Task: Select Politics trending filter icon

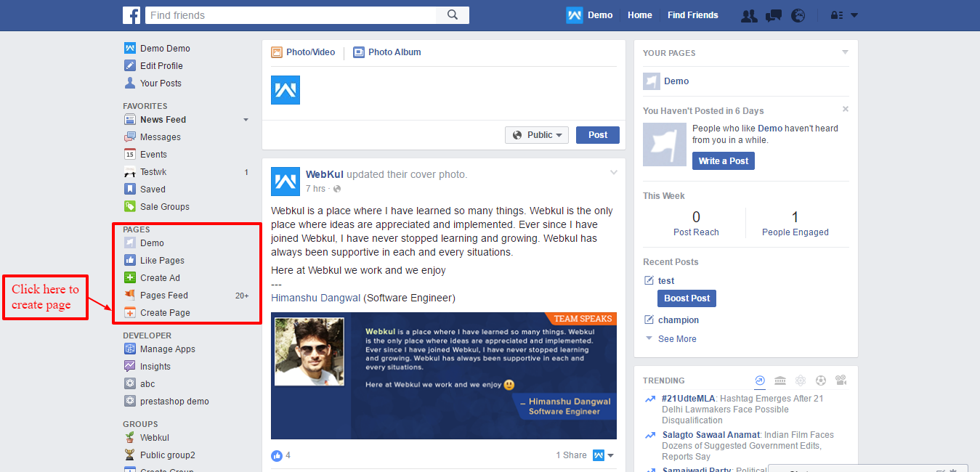Action: pos(780,381)
